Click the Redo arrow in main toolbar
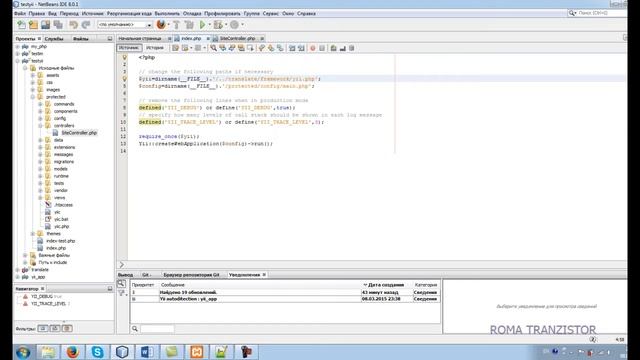640x360 pixels. coord(86,25)
